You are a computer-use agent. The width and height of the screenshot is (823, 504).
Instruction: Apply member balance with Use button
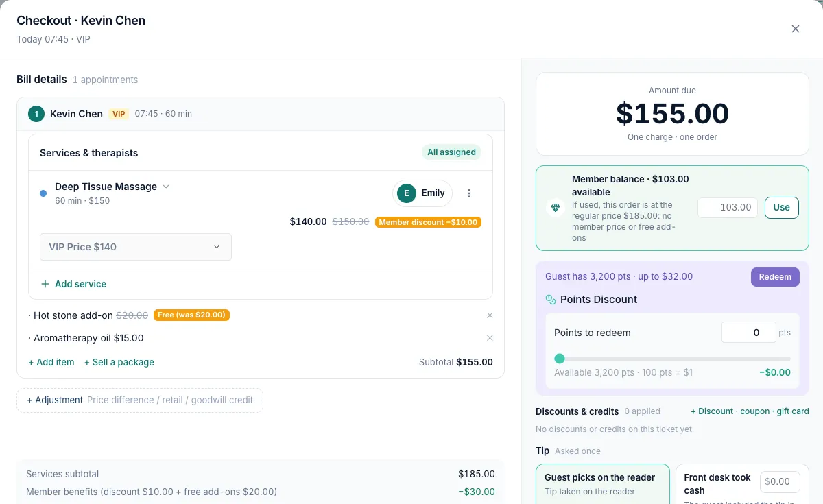[782, 207]
